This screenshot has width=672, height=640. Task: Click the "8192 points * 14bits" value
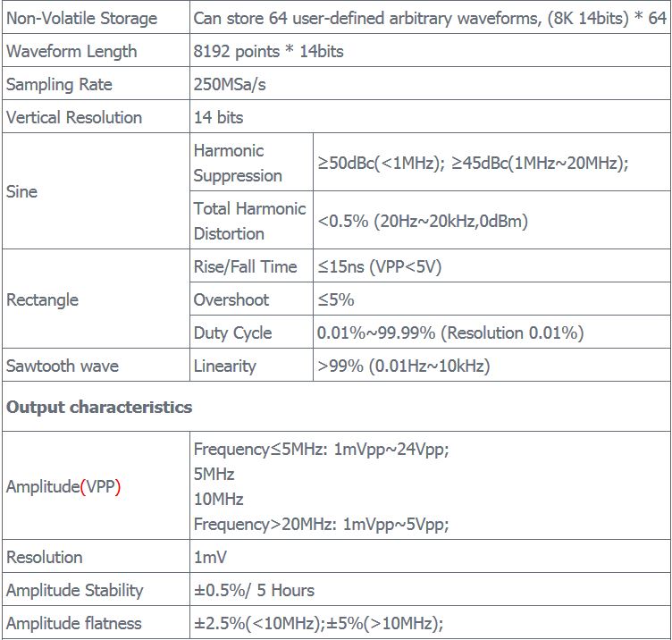(x=268, y=51)
